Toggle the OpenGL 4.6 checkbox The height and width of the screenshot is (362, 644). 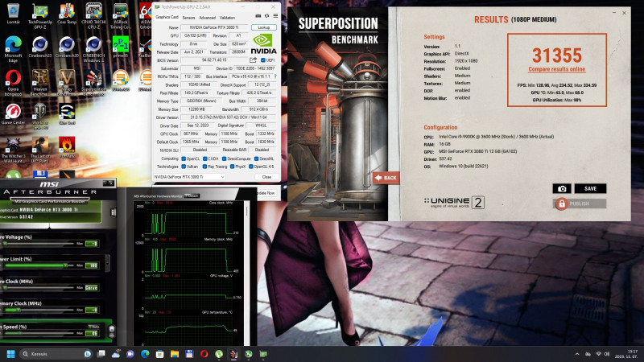(250, 167)
